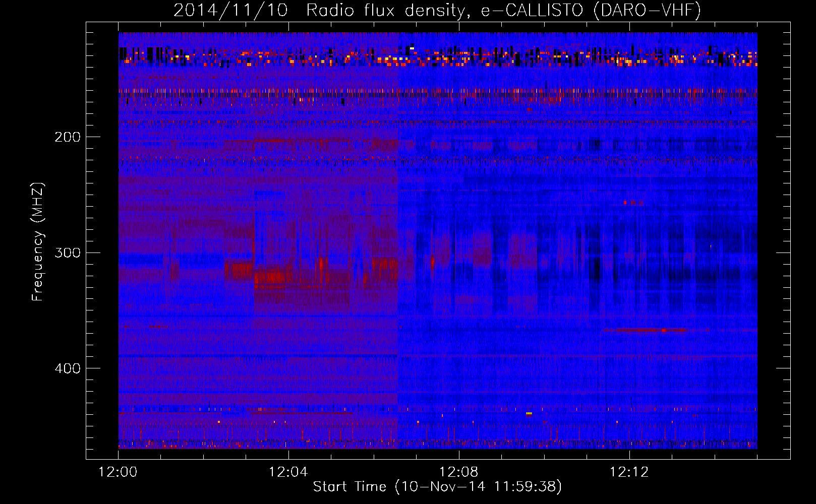The height and width of the screenshot is (504, 816).
Task: Click the 12:04 time tick label
Action: (288, 472)
